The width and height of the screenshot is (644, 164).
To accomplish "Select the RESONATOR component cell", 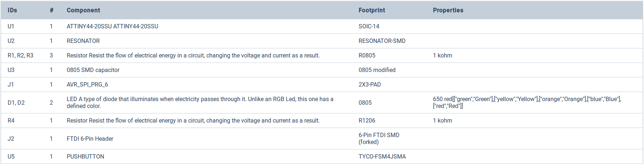I will tap(83, 41).
